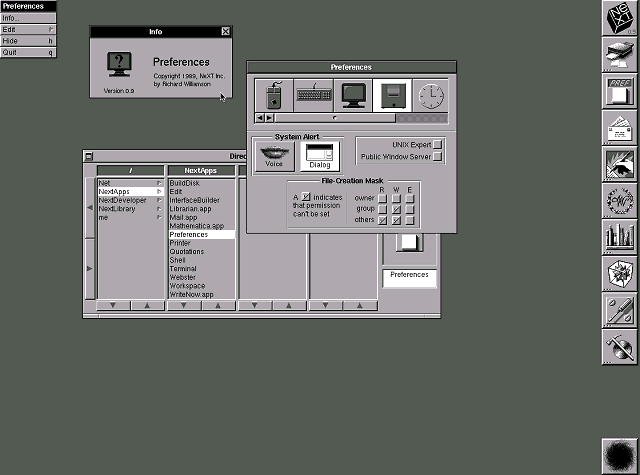Select Mathematica.app in the list
640x475 pixels.
(x=201, y=226)
